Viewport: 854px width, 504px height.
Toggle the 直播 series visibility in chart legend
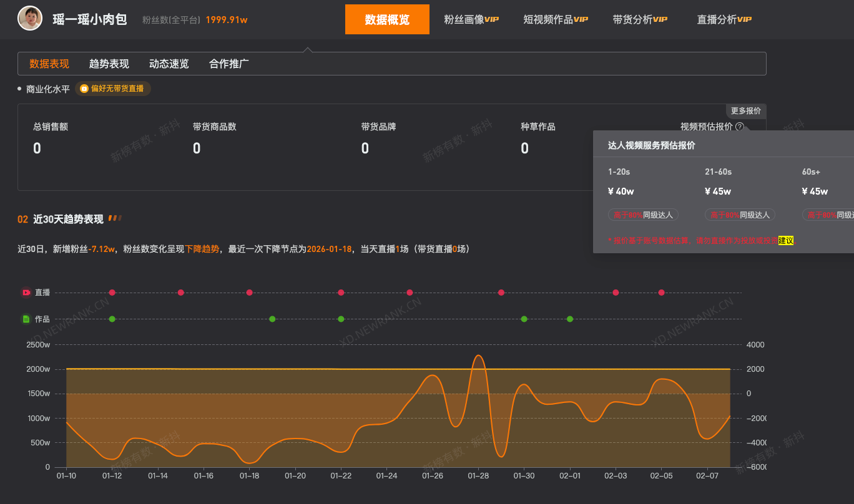pos(35,292)
